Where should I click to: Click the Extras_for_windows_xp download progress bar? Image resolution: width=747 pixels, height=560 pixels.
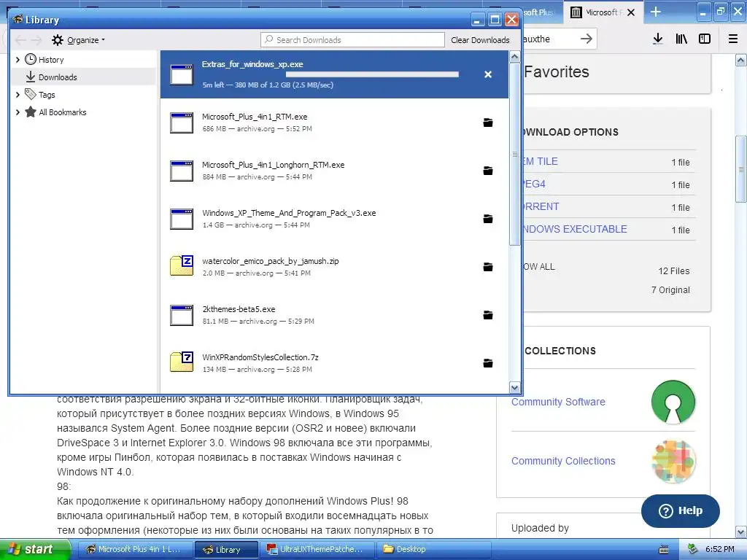(372, 74)
